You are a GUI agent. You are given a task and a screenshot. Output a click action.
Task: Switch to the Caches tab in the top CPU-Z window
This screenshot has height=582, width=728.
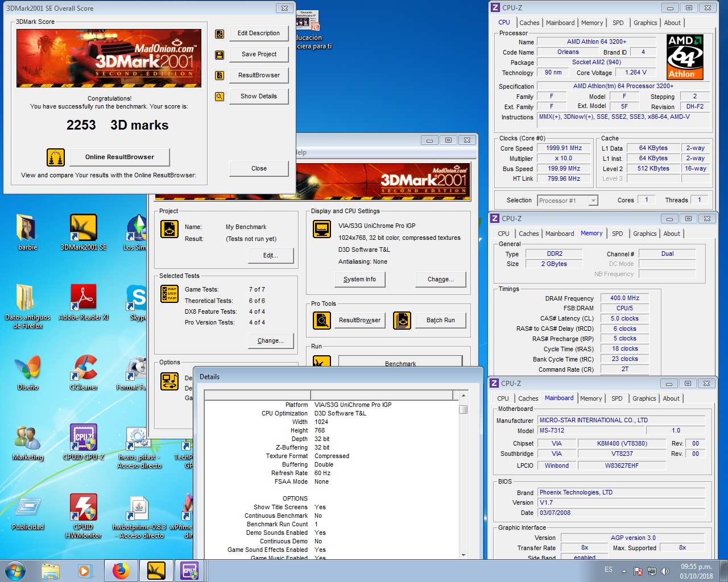coord(529,23)
